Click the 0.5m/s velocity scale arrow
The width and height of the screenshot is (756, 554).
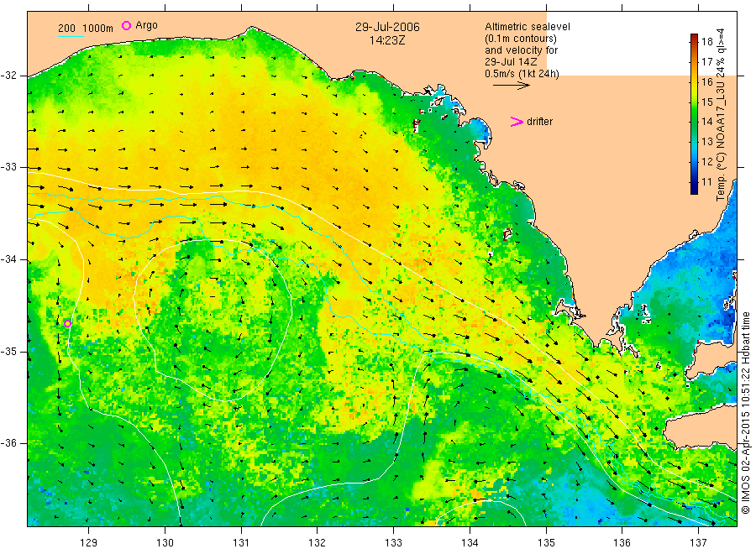(x=512, y=86)
